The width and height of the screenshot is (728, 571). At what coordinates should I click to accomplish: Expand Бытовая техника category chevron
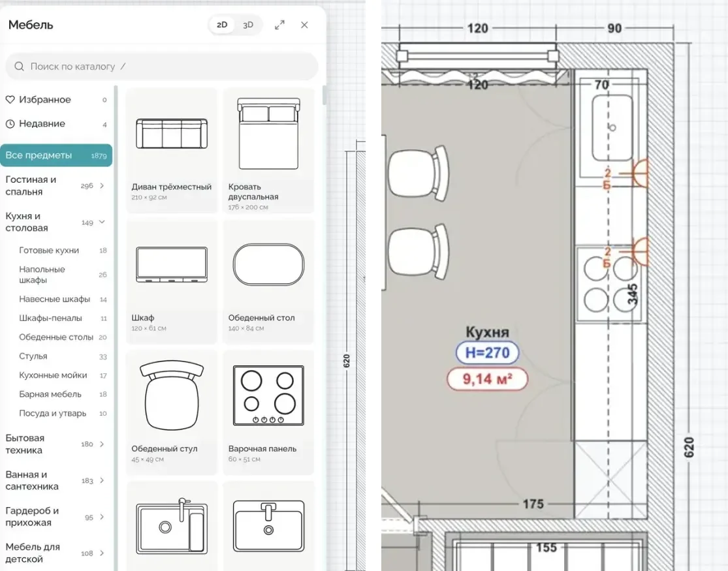pyautogui.click(x=102, y=444)
